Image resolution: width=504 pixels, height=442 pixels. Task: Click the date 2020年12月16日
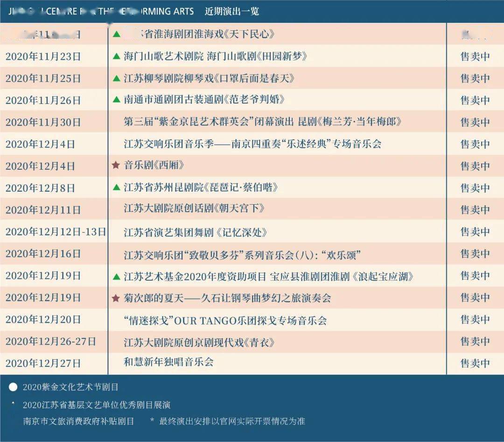click(43, 254)
